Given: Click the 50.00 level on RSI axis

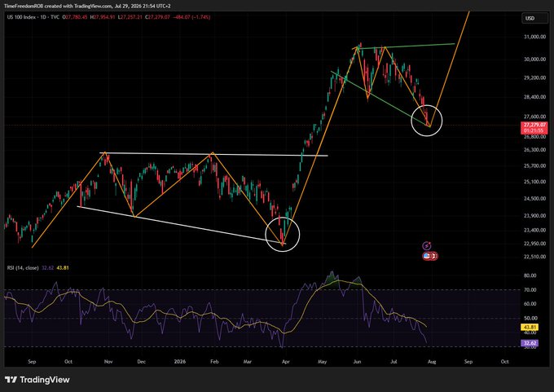Looking at the screenshot, I should (x=530, y=318).
